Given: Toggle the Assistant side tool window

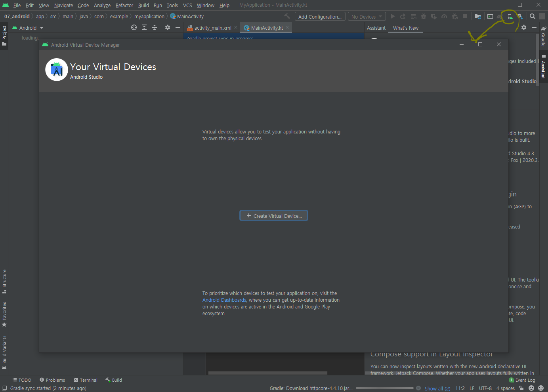Looking at the screenshot, I should pos(544,67).
